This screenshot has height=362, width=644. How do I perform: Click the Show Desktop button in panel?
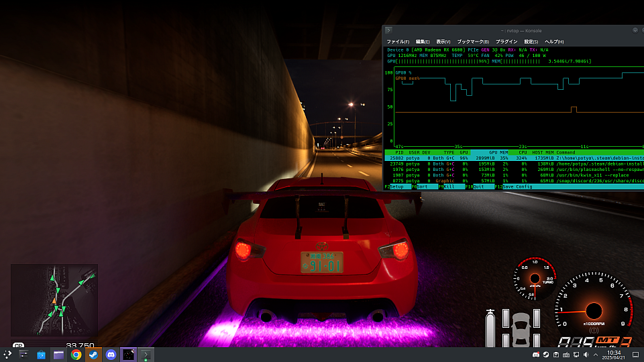pyautogui.click(x=635, y=355)
